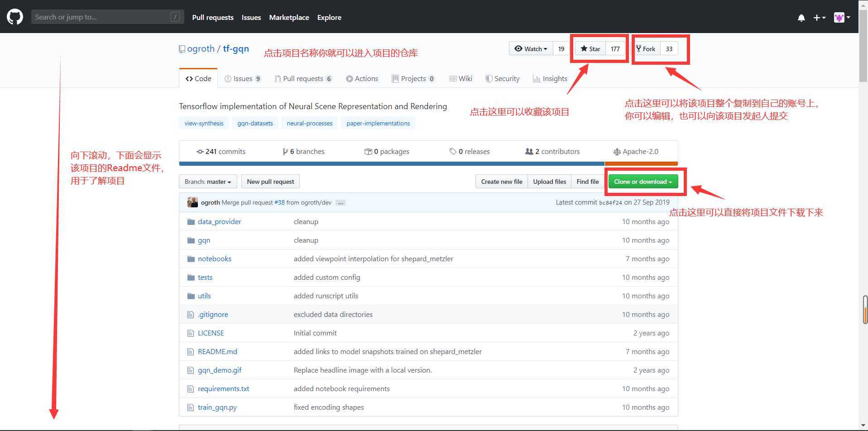The image size is (868, 431).
Task: Open Pull requests in top navigation
Action: tap(213, 17)
